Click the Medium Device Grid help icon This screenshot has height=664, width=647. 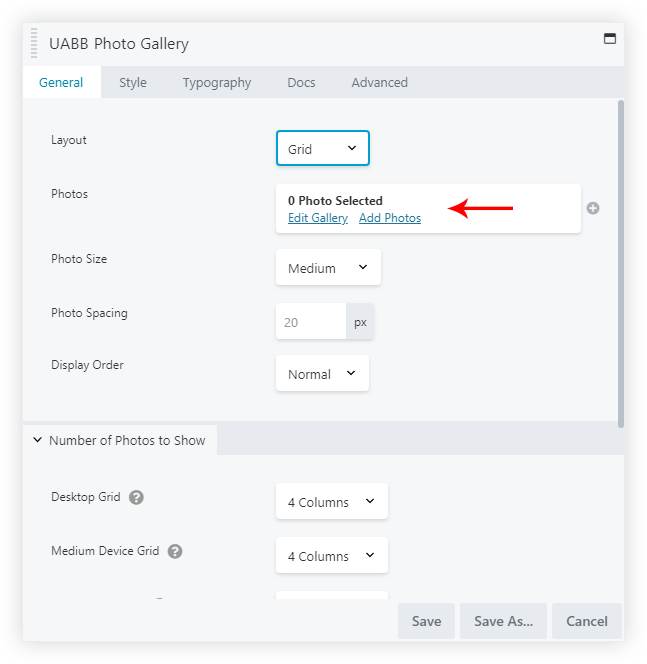click(x=175, y=551)
